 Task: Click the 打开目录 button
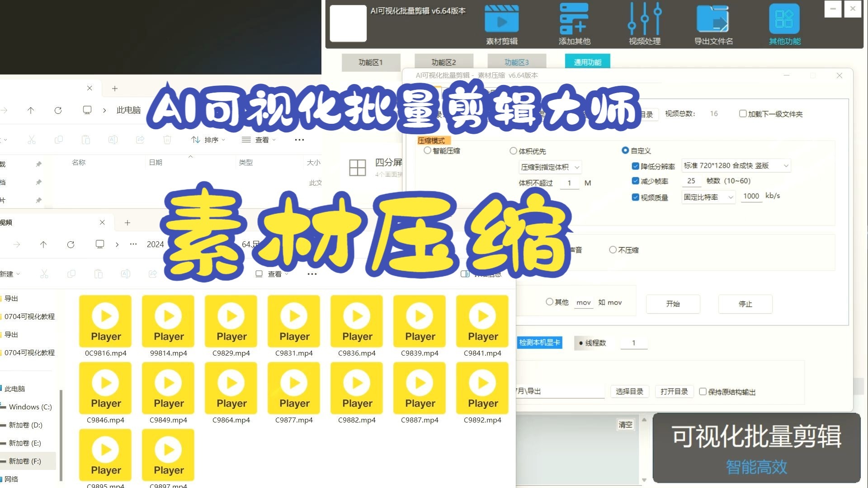[674, 391]
